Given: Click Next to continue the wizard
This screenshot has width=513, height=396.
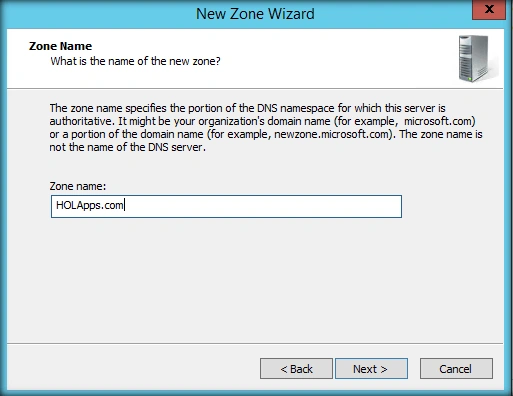Looking at the screenshot, I should 371,369.
